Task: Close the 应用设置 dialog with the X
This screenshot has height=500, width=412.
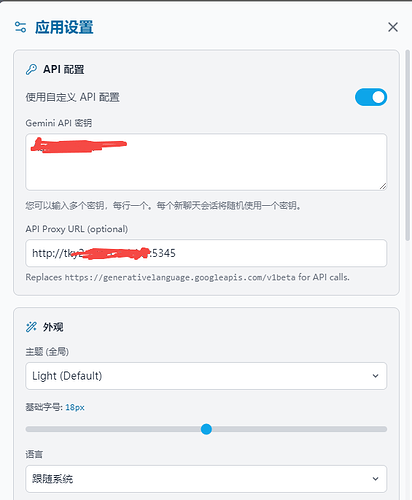Action: coord(393,27)
